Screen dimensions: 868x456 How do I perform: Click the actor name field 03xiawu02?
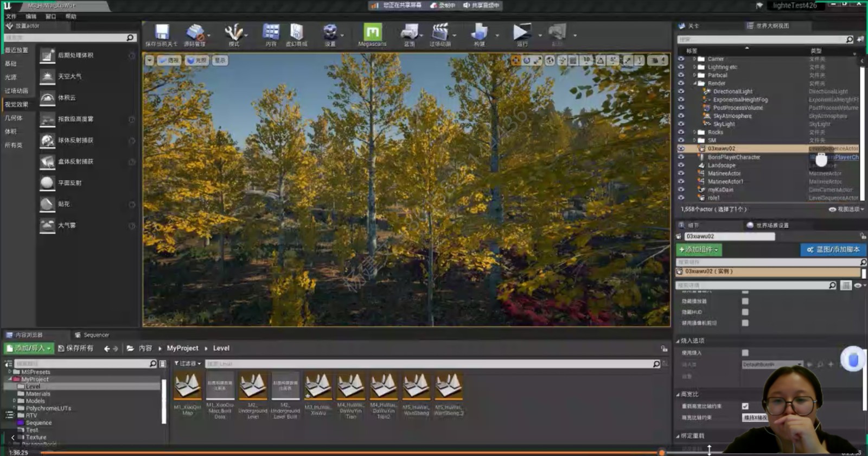point(729,236)
